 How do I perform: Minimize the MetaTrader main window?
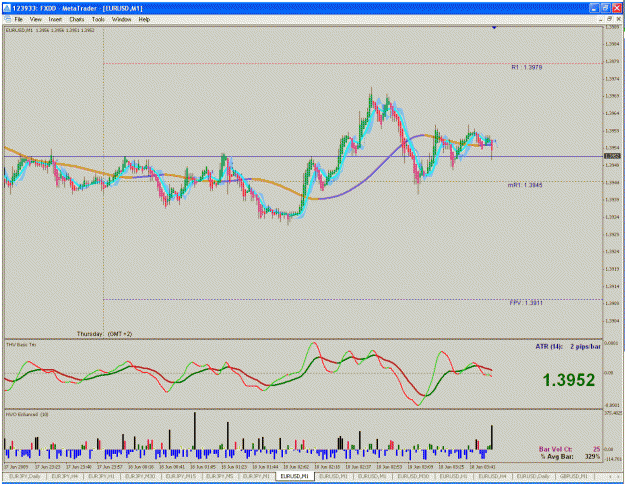click(x=595, y=8)
